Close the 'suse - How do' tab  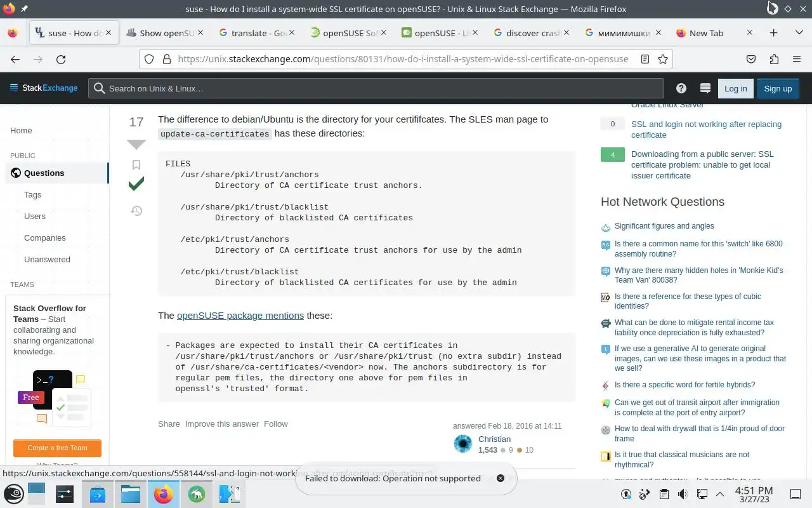[108, 33]
